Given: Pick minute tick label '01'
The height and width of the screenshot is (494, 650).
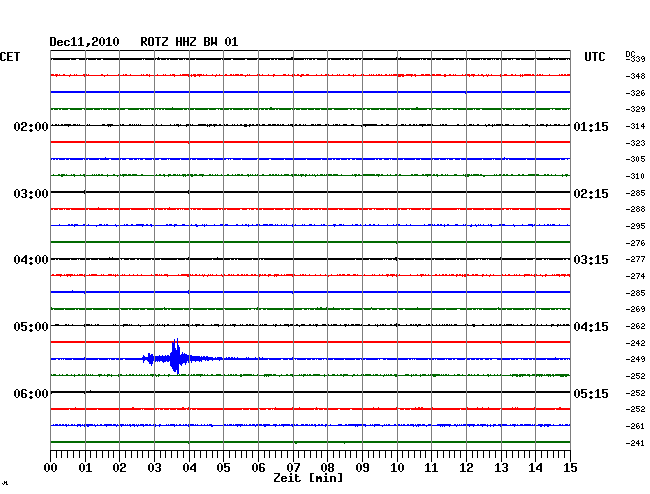Looking at the screenshot, I should [85, 468].
